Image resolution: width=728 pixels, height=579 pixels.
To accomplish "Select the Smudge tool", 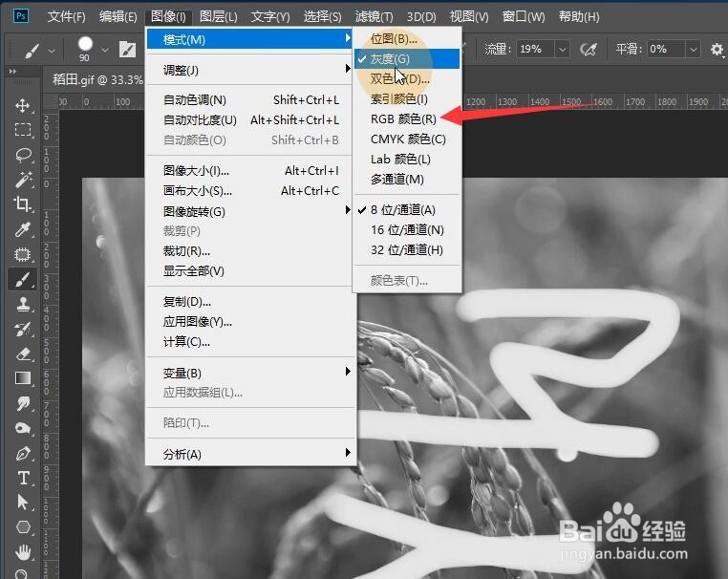I will click(x=22, y=403).
